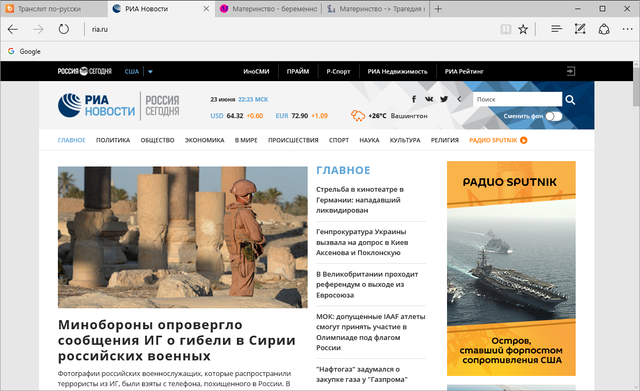Expand more social networks chevron
The width and height of the screenshot is (640, 391).
click(x=459, y=99)
